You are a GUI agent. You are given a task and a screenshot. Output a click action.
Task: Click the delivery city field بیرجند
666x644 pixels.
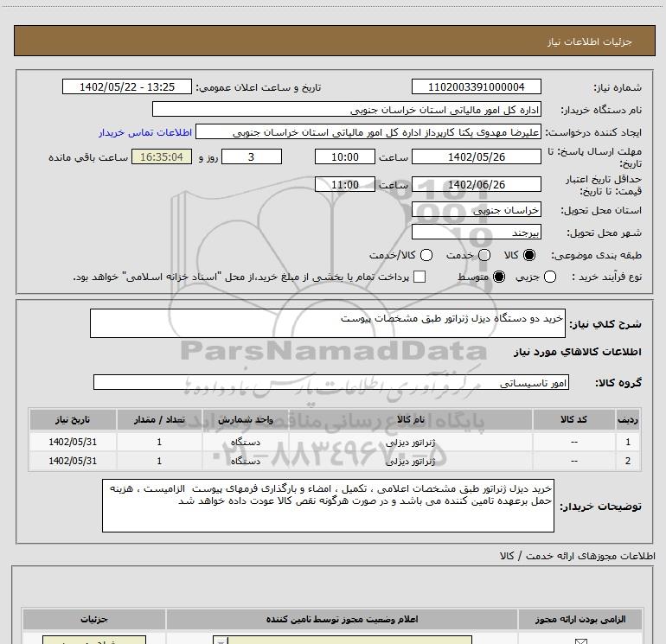pyautogui.click(x=476, y=232)
